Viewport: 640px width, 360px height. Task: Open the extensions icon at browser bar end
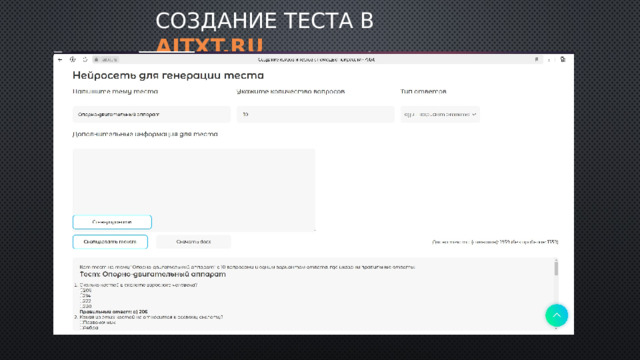[563, 60]
